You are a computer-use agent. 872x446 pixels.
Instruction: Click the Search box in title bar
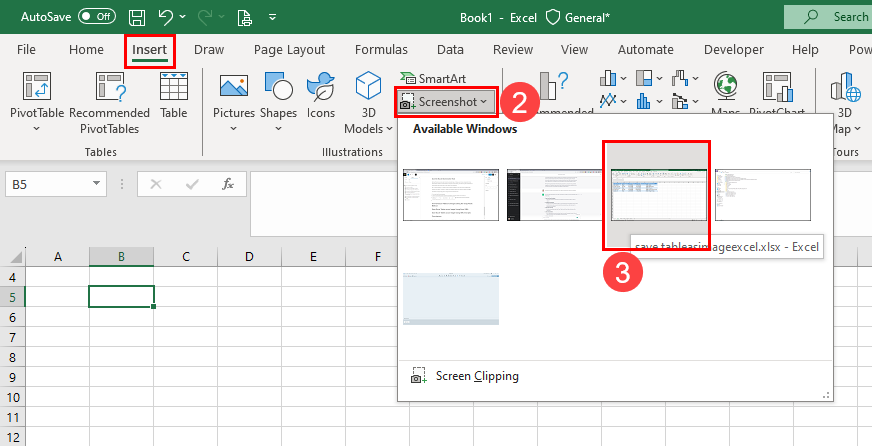(828, 17)
